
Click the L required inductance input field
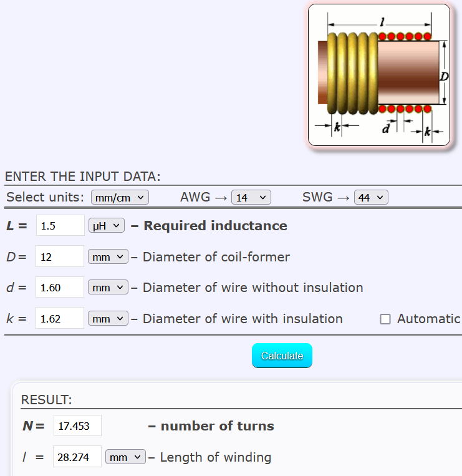point(60,226)
